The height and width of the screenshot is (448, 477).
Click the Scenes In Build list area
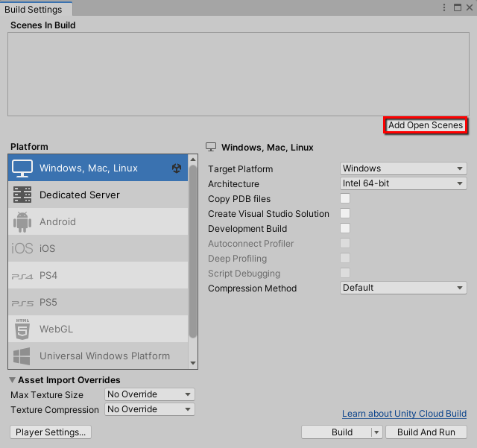pyautogui.click(x=238, y=74)
